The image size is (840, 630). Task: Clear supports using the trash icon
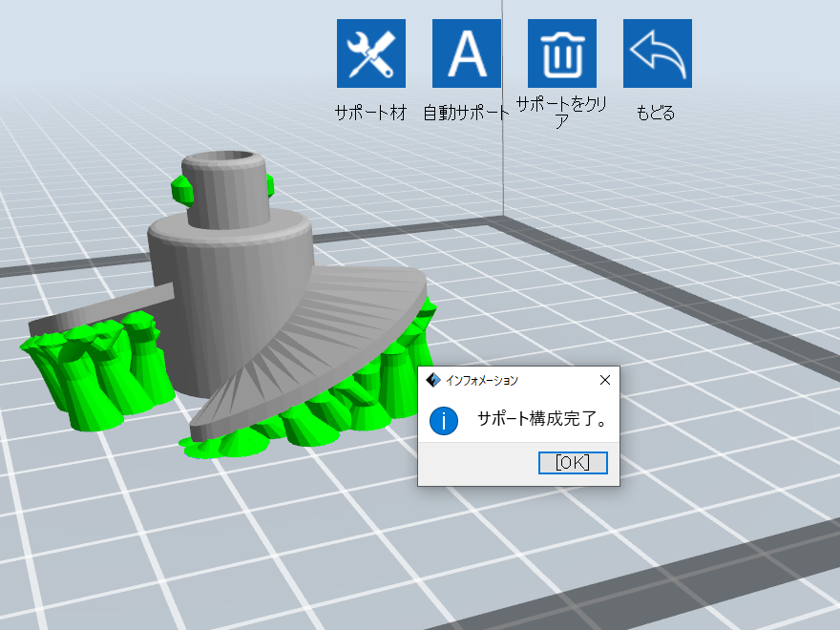tap(560, 52)
